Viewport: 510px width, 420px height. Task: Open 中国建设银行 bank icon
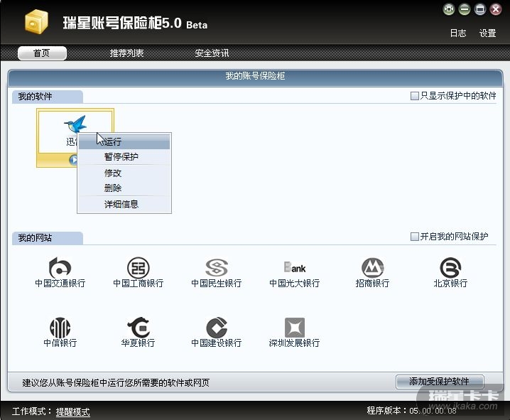[217, 328]
